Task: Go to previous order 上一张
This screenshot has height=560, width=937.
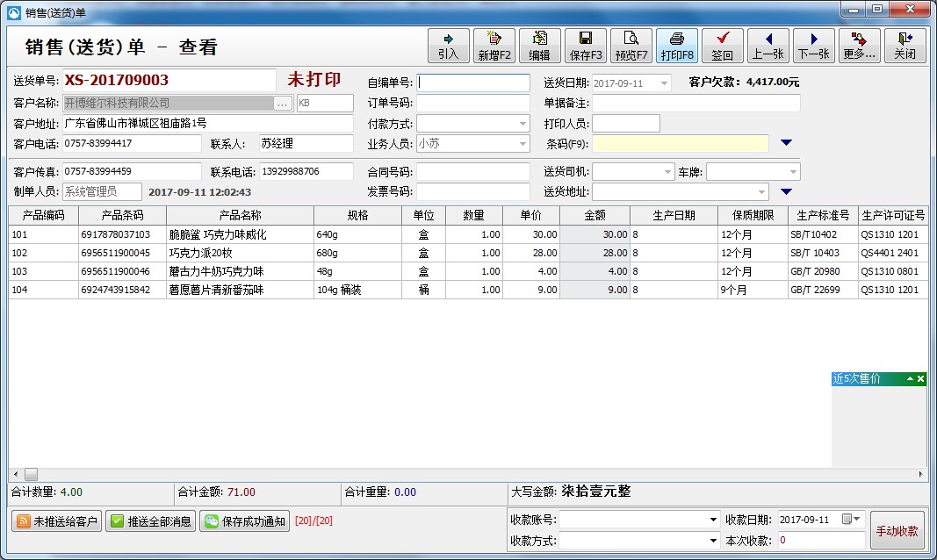Action: pyautogui.click(x=768, y=46)
